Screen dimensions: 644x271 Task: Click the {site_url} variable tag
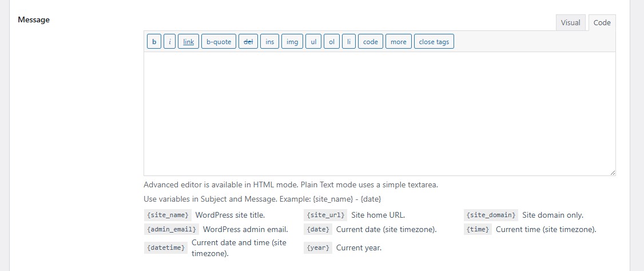click(x=325, y=215)
